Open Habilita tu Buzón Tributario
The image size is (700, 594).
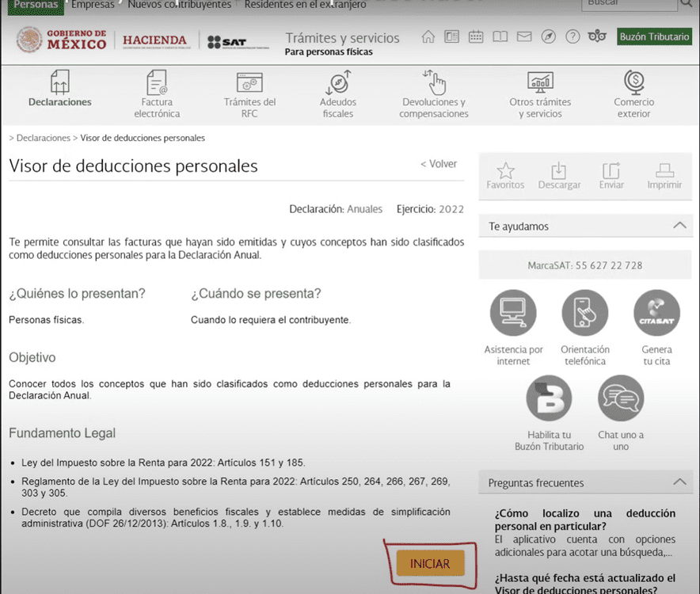click(x=549, y=398)
